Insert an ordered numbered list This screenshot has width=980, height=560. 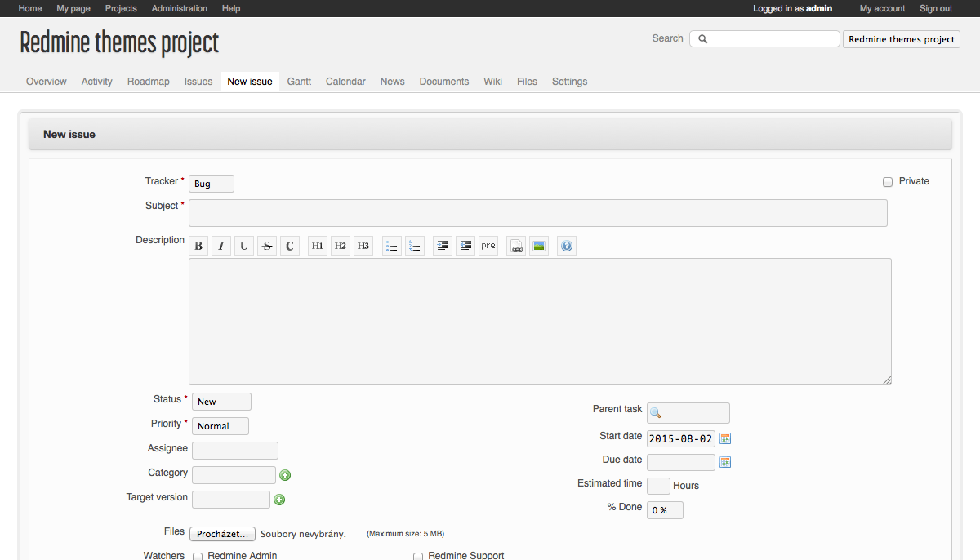click(415, 246)
